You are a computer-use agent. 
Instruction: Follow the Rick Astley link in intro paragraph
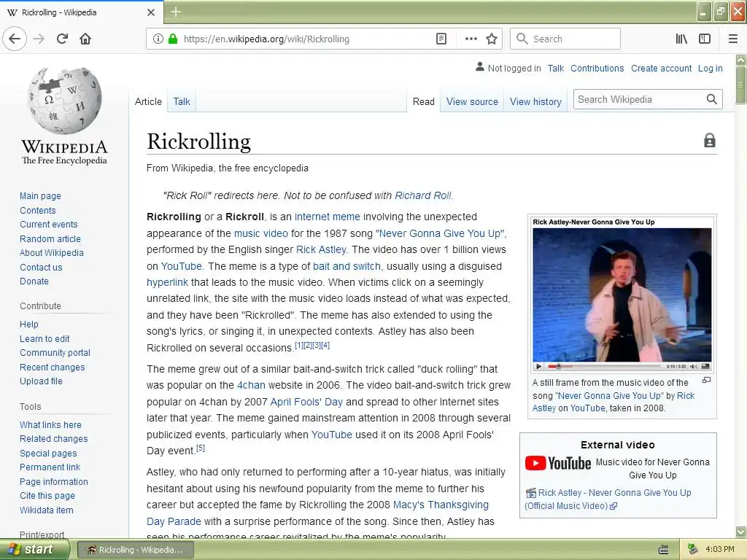pos(321,249)
